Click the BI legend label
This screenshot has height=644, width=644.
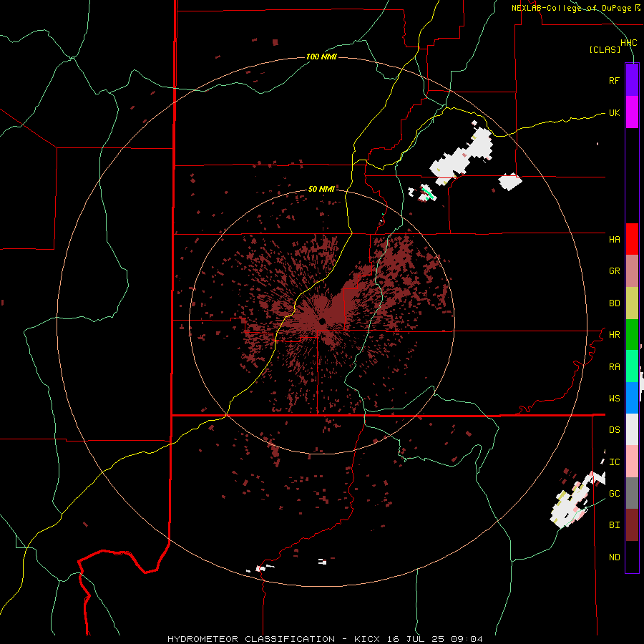(614, 525)
